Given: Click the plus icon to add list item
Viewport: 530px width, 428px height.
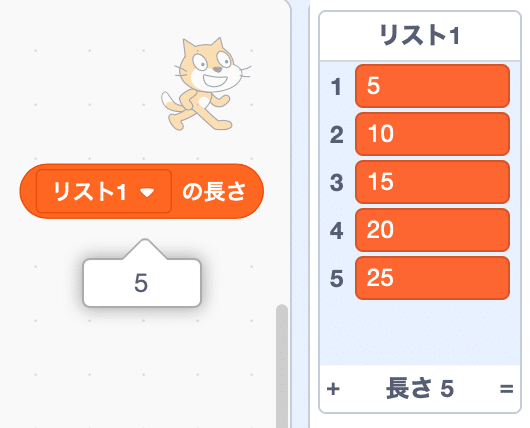Looking at the screenshot, I should pos(333,389).
